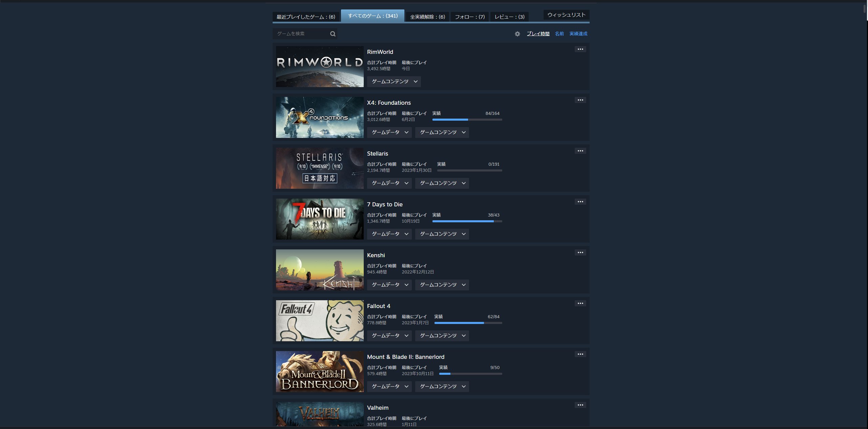Open RimWorld's three-dot options menu

580,49
